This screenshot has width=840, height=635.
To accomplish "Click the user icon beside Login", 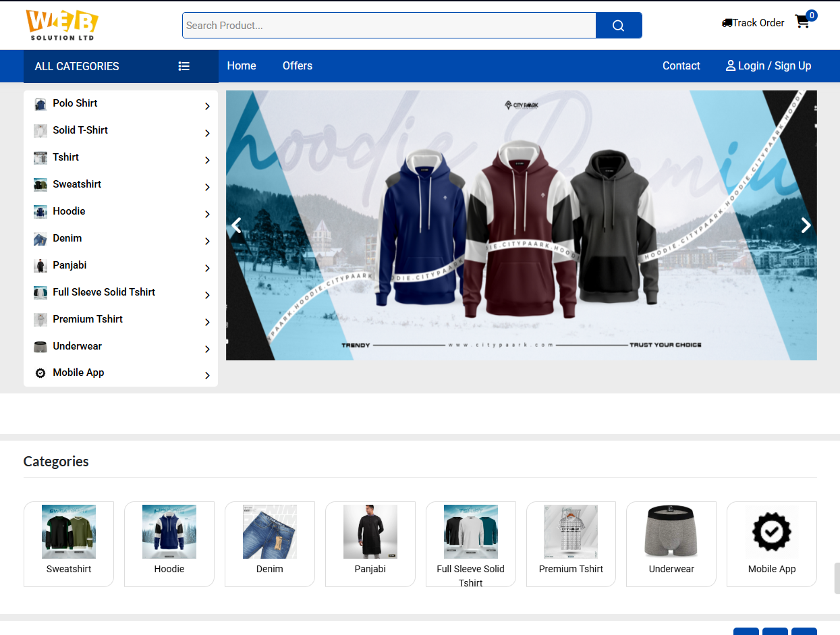I will (730, 65).
